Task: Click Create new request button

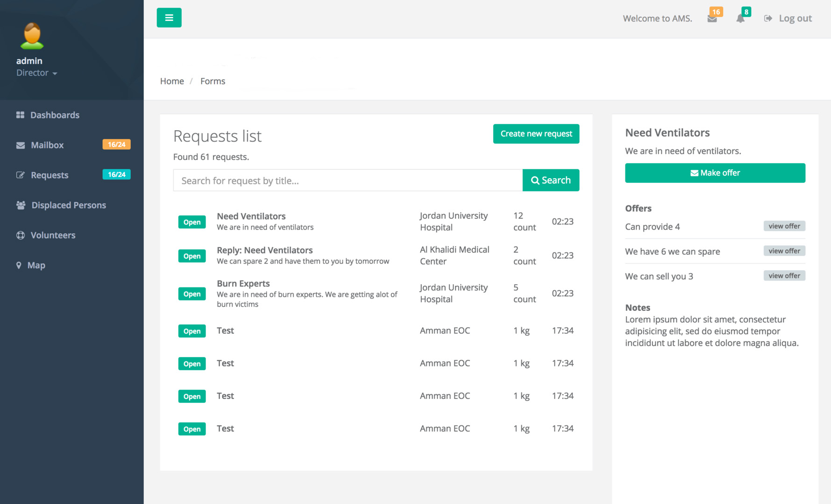Action: pos(536,134)
